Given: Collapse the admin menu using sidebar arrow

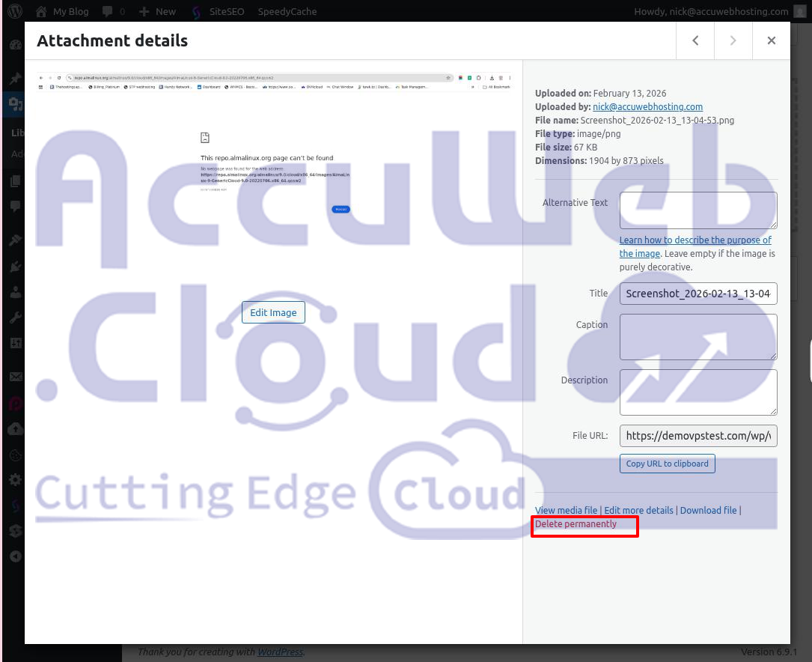Looking at the screenshot, I should [x=15, y=556].
